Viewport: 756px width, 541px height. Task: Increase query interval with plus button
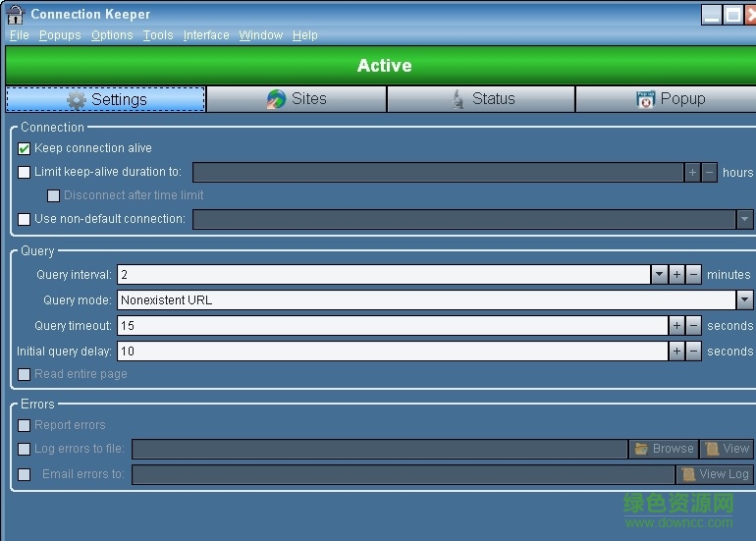click(676, 274)
